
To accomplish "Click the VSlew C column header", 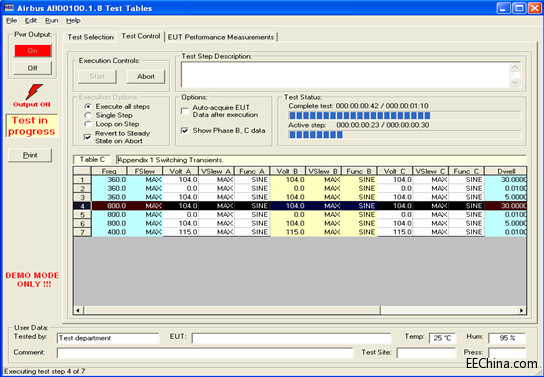I will [x=431, y=171].
